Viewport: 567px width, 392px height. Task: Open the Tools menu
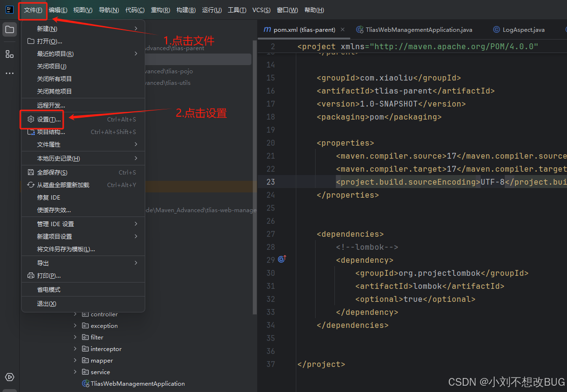[x=237, y=10]
